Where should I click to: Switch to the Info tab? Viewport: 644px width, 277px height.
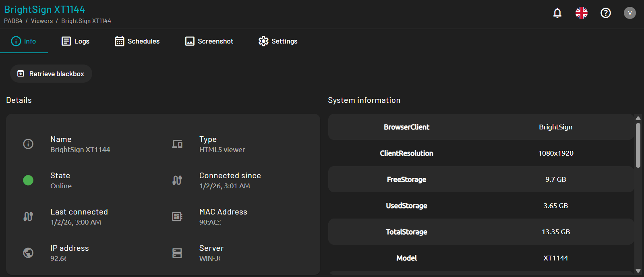(x=24, y=41)
